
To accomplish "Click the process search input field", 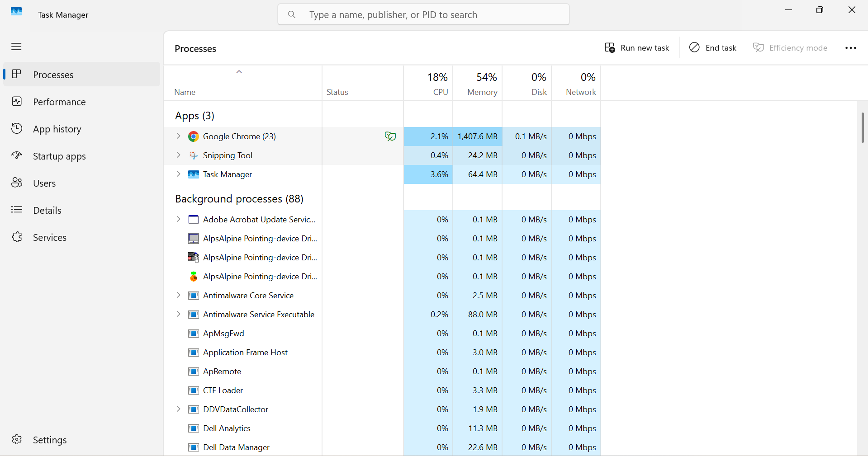I will point(423,14).
